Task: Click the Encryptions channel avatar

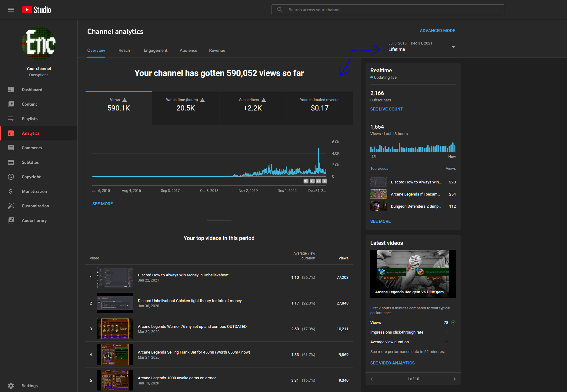Action: point(39,44)
